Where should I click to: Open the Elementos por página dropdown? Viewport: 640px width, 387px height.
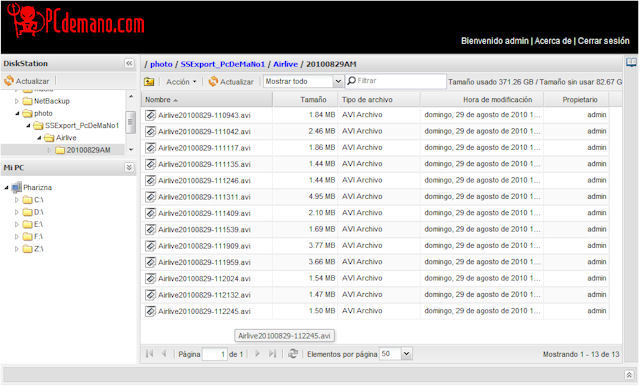coord(406,354)
